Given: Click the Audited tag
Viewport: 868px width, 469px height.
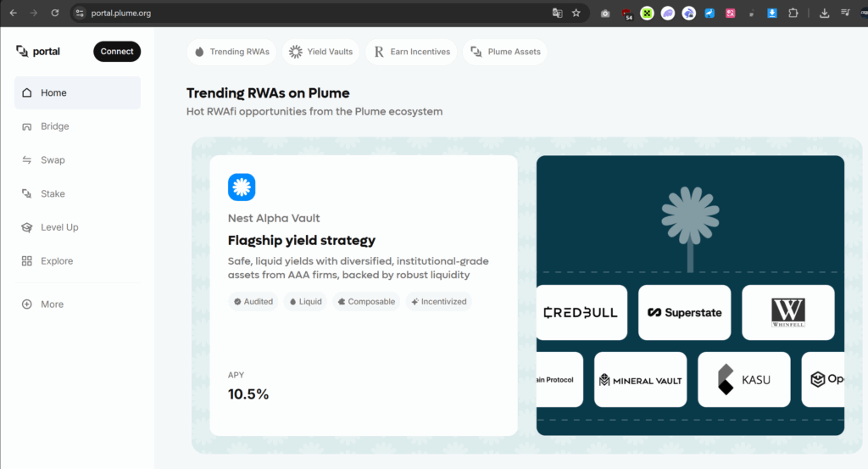Looking at the screenshot, I should click(x=253, y=302).
